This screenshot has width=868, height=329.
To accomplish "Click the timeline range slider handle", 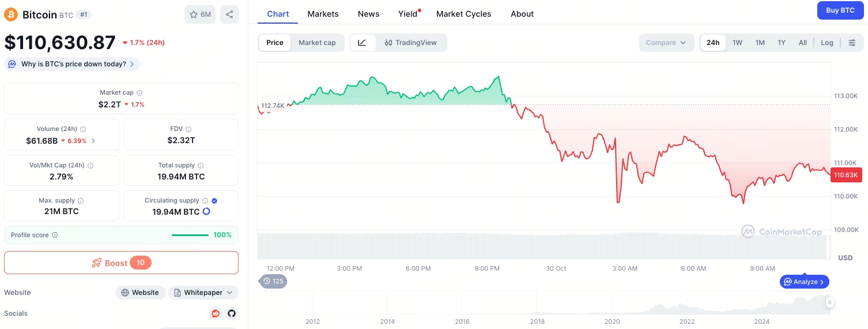I will pyautogui.click(x=829, y=302).
